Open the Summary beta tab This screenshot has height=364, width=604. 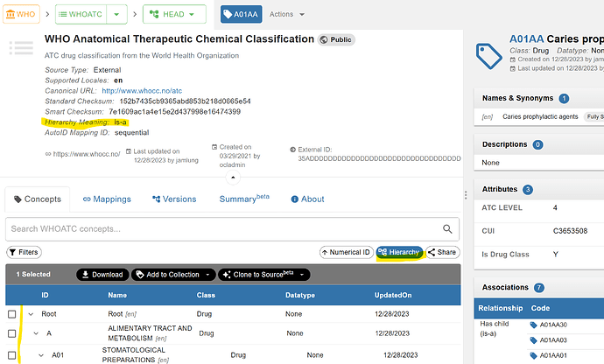[244, 199]
